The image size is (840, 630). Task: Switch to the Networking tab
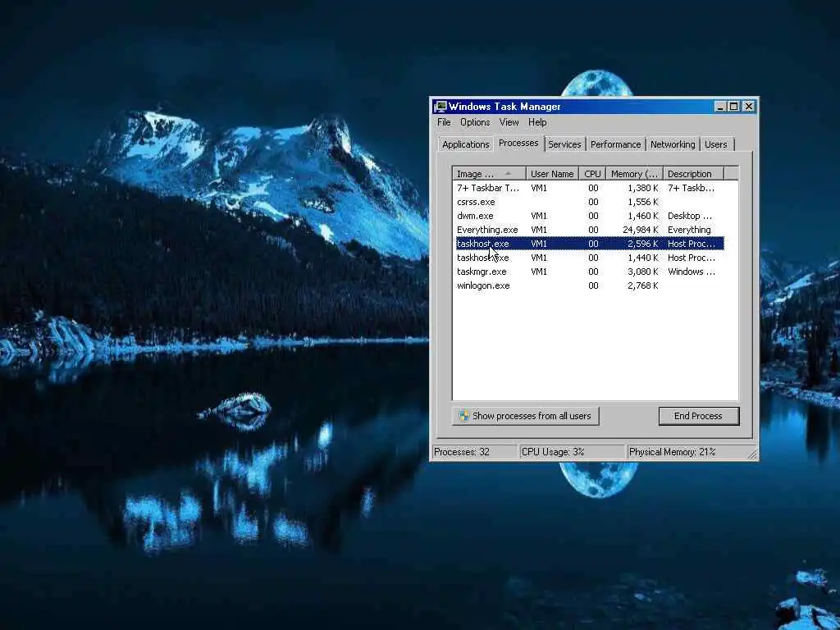click(x=673, y=144)
